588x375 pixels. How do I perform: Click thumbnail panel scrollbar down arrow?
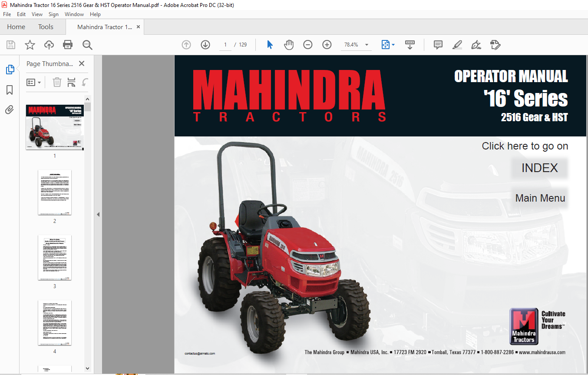[88, 368]
